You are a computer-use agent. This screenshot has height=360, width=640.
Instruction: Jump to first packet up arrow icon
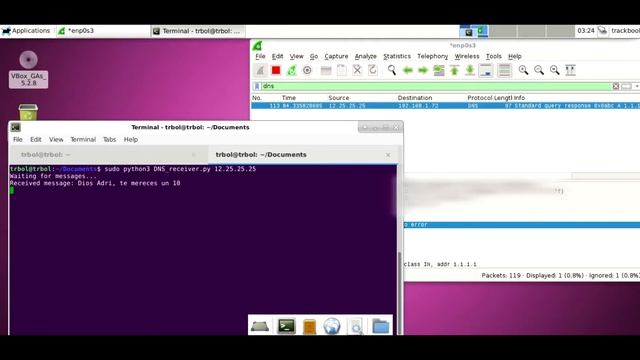454,70
